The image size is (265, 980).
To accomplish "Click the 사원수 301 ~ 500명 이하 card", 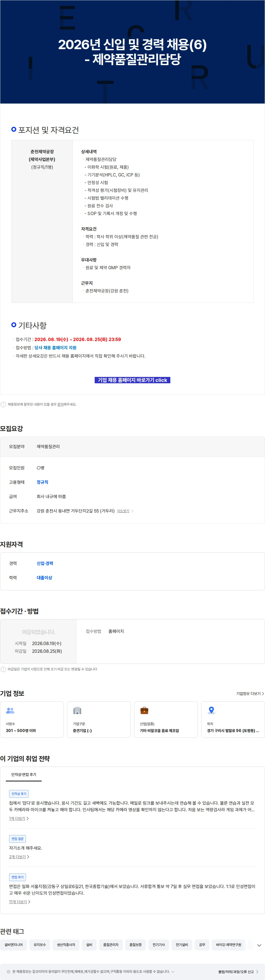I will tap(32, 719).
